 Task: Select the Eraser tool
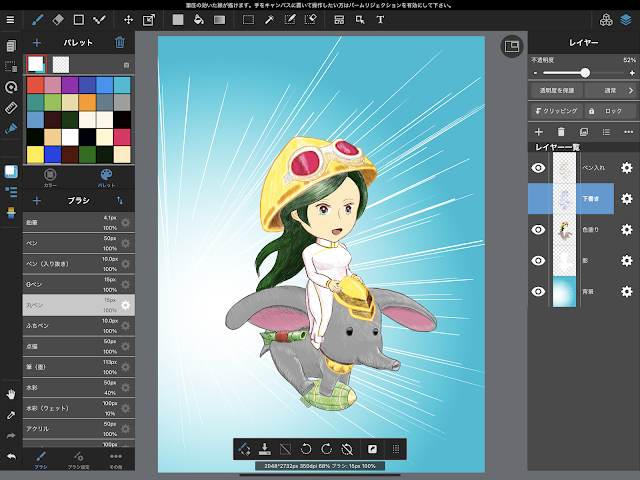[x=58, y=20]
